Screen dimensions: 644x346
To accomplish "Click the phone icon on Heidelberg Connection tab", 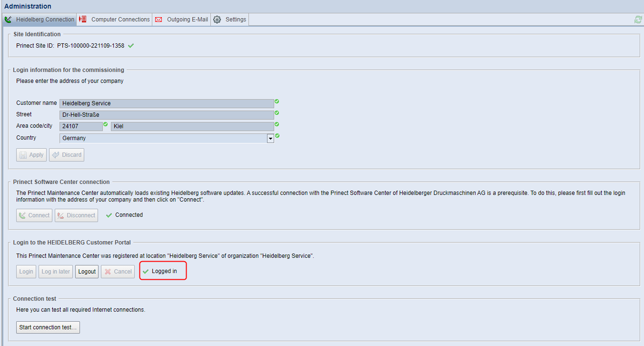I will coord(8,20).
